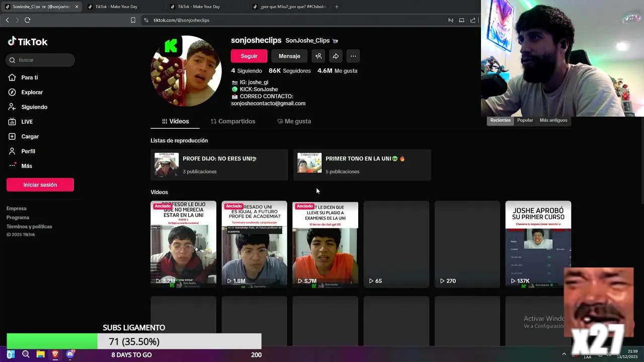644x362 pixels.
Task: Open the Para ti feed
Action: (30, 77)
